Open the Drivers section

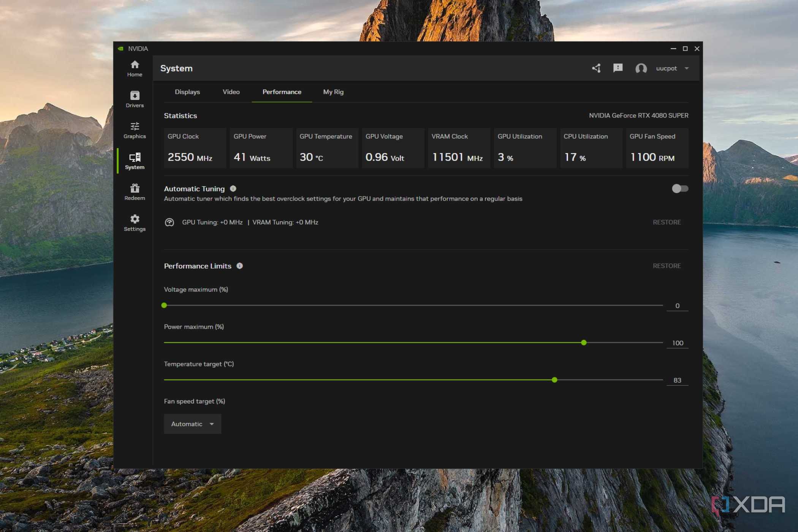(x=135, y=100)
